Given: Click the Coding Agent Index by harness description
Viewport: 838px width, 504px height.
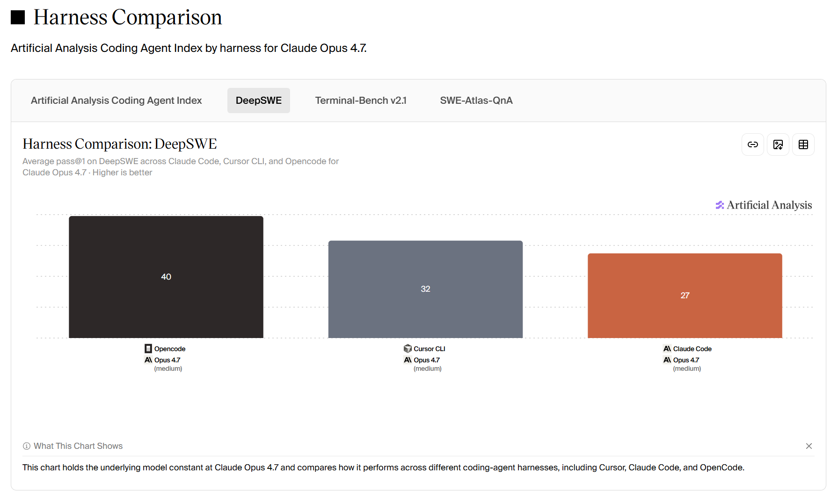Looking at the screenshot, I should point(189,48).
